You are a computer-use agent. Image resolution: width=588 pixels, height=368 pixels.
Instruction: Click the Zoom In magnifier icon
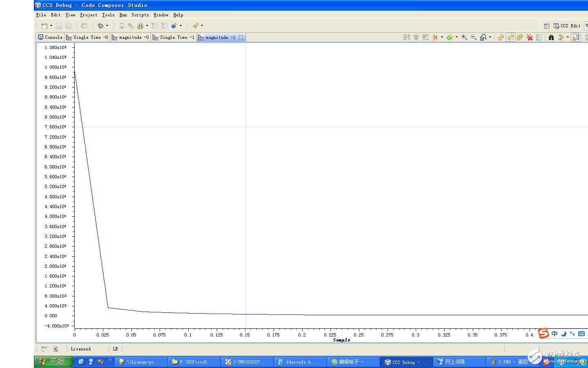tap(464, 37)
